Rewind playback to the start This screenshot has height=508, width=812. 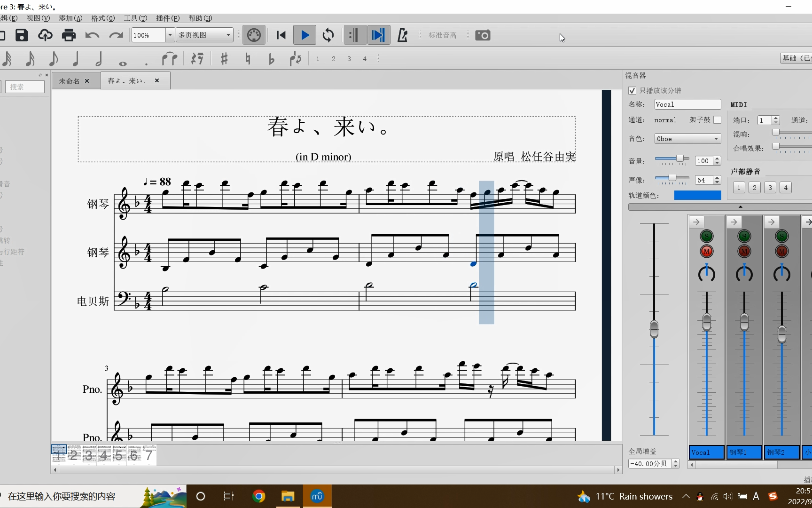click(281, 35)
